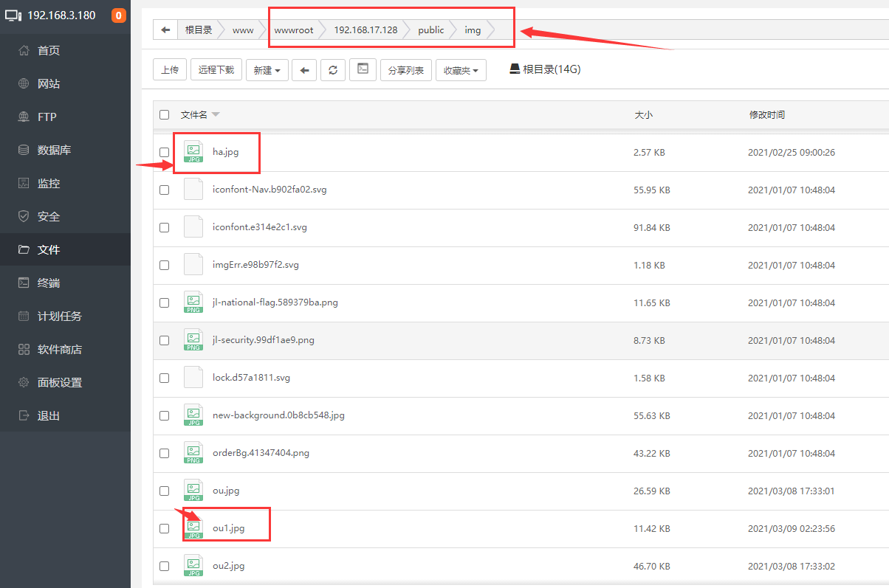889x588 pixels.
Task: Click the shield icon beside 安全
Action: point(24,216)
